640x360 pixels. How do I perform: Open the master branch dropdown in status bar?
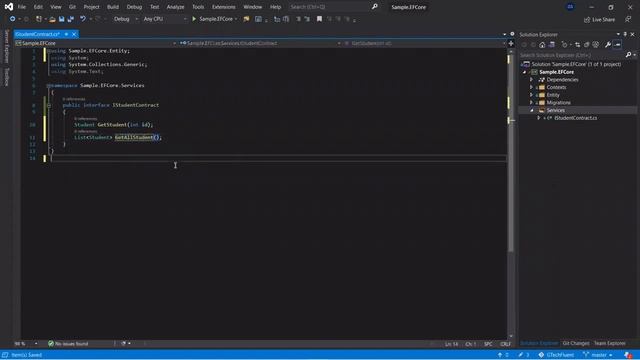point(598,355)
